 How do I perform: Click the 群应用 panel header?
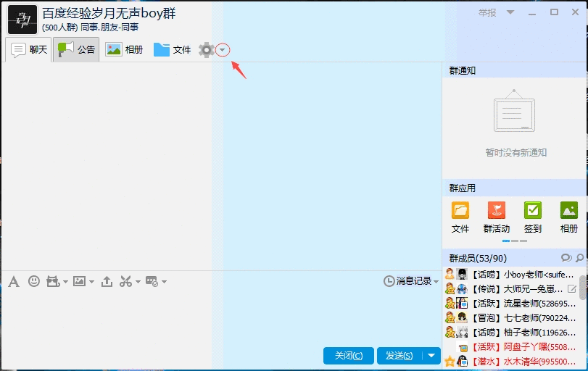pyautogui.click(x=514, y=188)
